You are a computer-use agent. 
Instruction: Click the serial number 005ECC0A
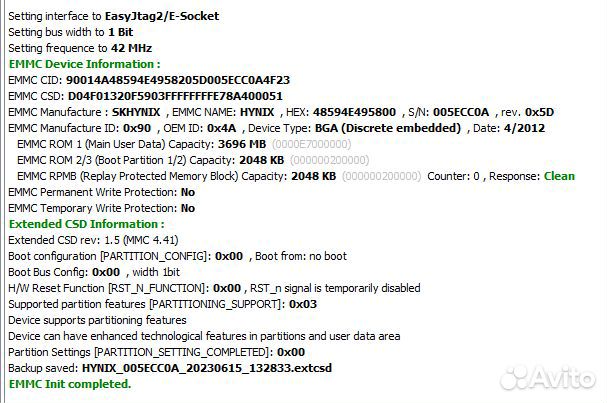click(x=461, y=112)
